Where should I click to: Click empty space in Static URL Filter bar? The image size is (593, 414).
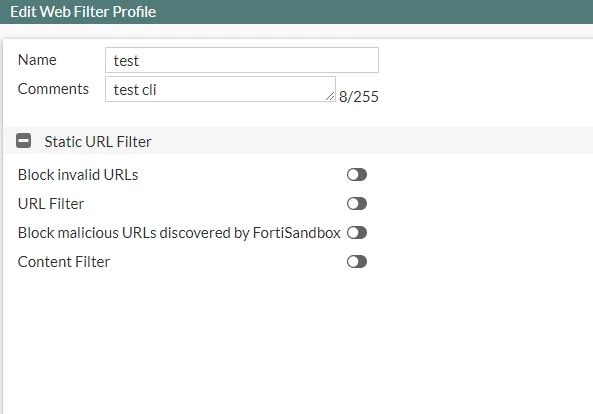point(371,141)
